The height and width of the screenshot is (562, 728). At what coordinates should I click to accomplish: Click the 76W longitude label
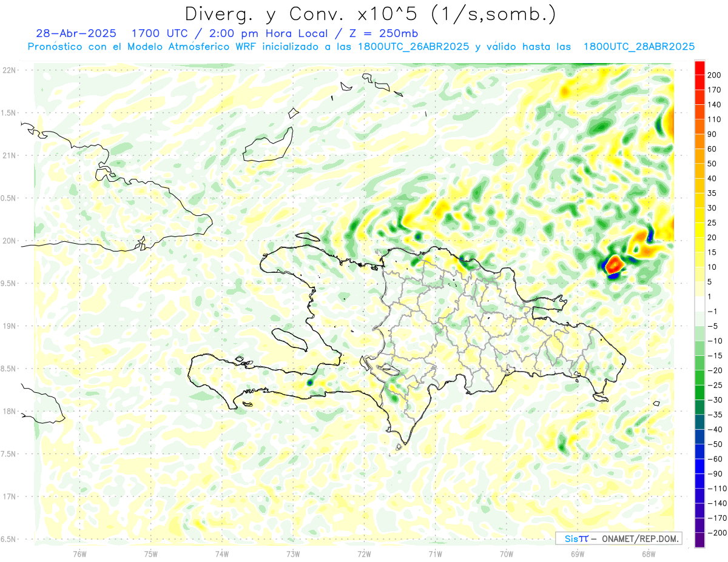79,554
